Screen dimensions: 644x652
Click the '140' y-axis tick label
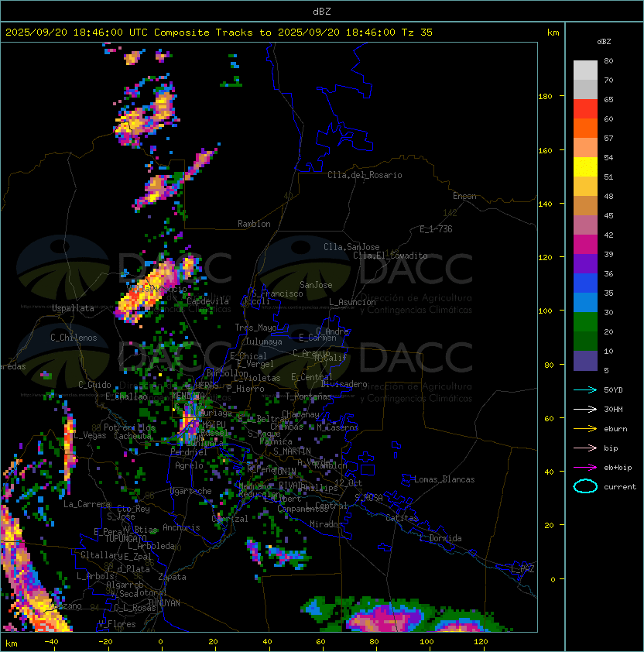545,204
